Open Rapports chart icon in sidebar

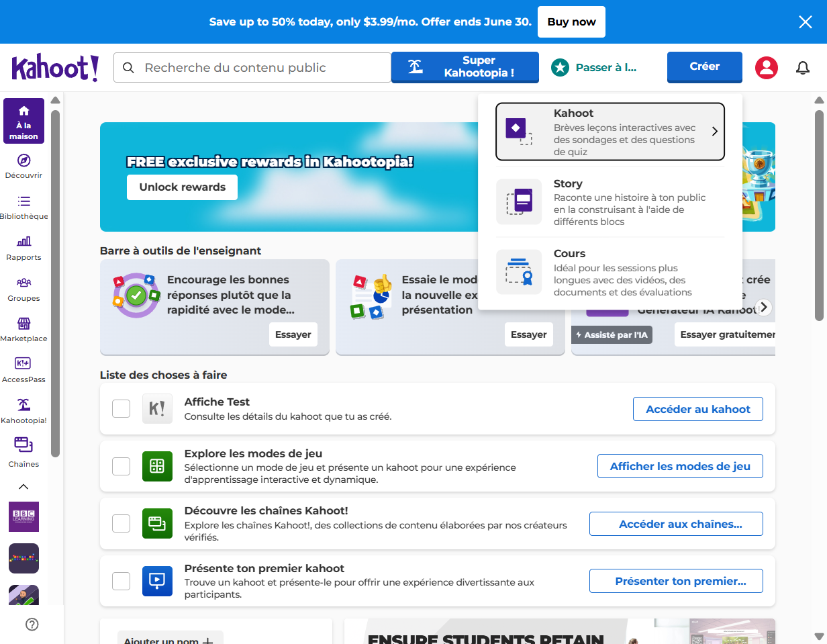click(23, 248)
